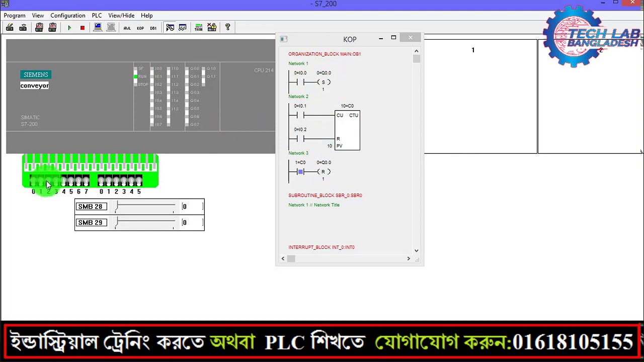Image resolution: width=644 pixels, height=362 pixels.
Task: Start the PLC with the green Run arrow
Action: (x=69, y=28)
